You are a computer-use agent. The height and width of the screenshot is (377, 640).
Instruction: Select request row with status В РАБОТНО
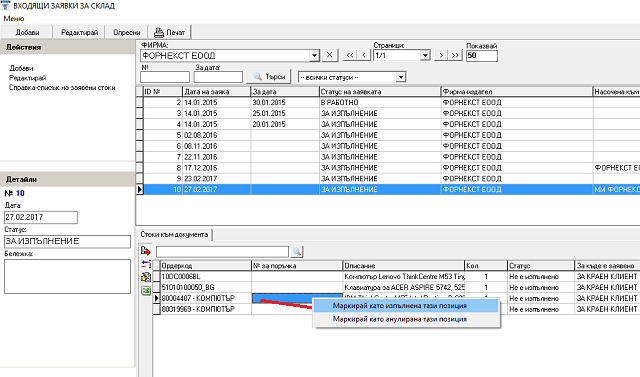pyautogui.click(x=388, y=102)
